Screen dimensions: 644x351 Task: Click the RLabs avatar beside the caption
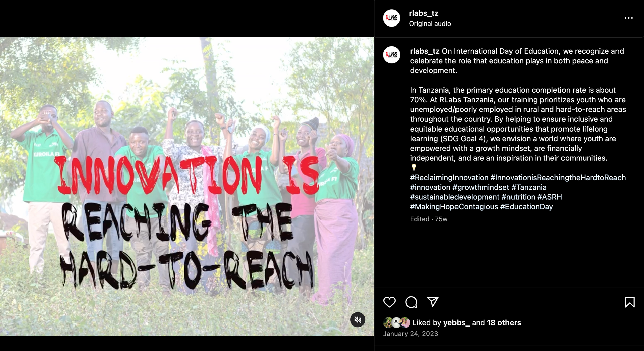[x=392, y=55]
